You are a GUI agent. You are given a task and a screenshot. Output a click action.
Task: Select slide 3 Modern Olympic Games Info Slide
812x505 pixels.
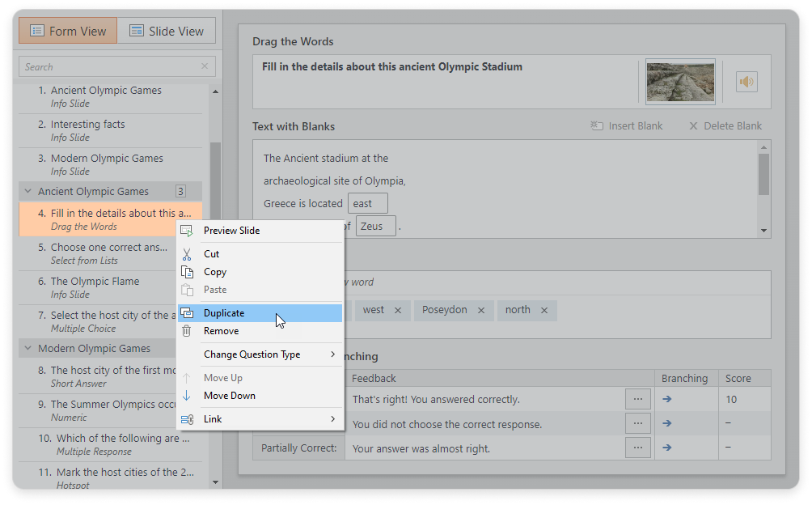[x=110, y=165]
